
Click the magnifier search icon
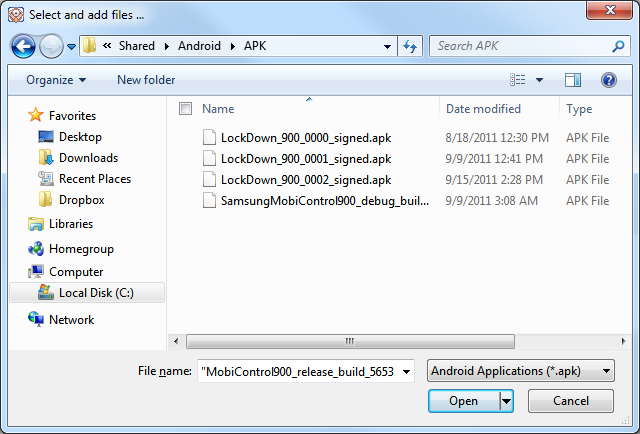(x=619, y=46)
